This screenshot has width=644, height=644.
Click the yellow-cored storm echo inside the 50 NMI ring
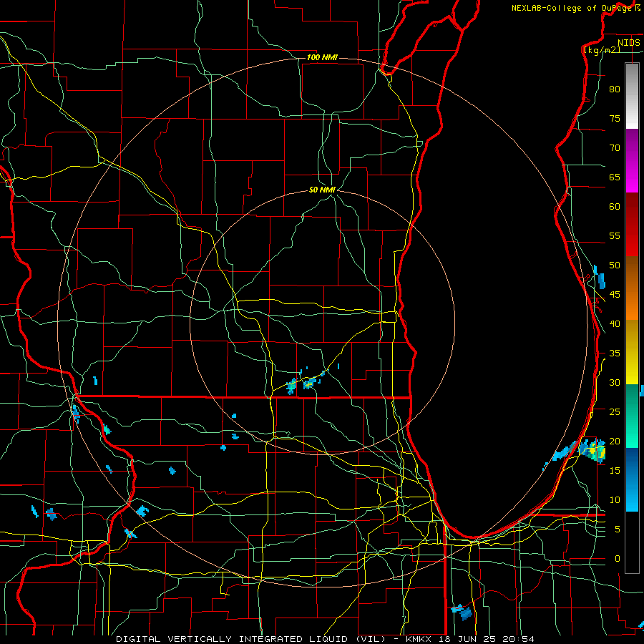point(310,384)
